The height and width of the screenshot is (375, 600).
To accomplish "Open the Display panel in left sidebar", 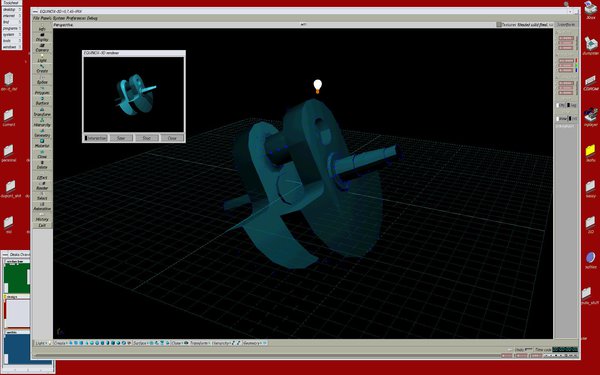I will coord(42,38).
